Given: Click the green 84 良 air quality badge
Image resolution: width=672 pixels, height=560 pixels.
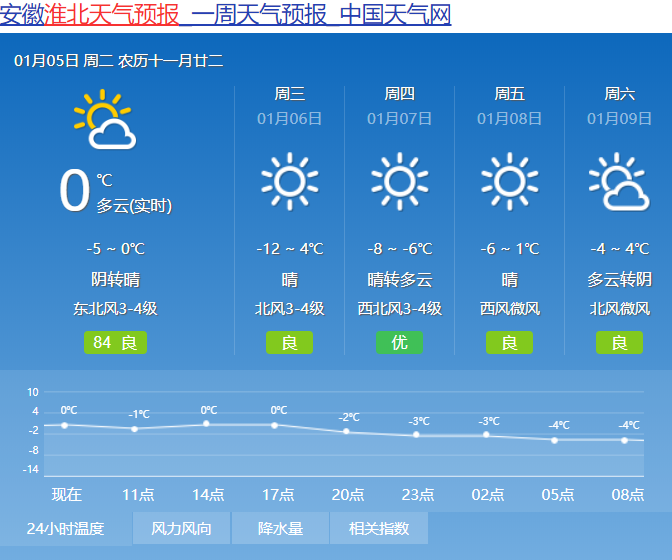Looking at the screenshot, I should coord(115,343).
